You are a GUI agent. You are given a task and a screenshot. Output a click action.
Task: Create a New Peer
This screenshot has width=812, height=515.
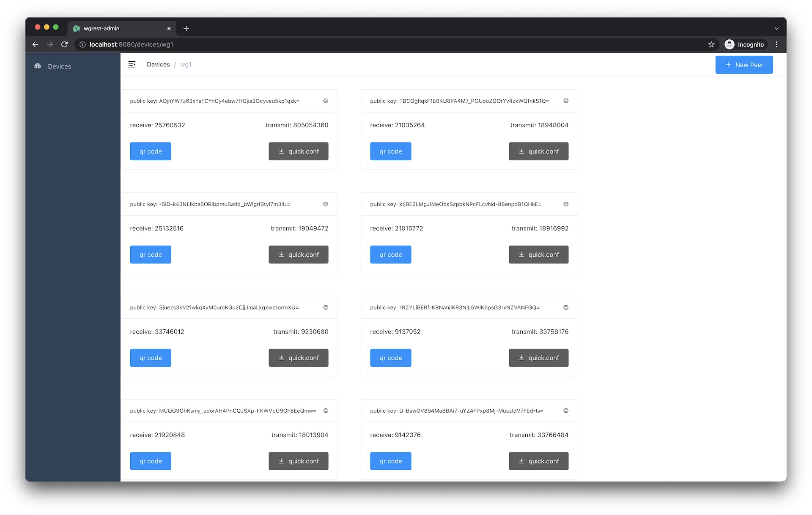[x=744, y=65]
